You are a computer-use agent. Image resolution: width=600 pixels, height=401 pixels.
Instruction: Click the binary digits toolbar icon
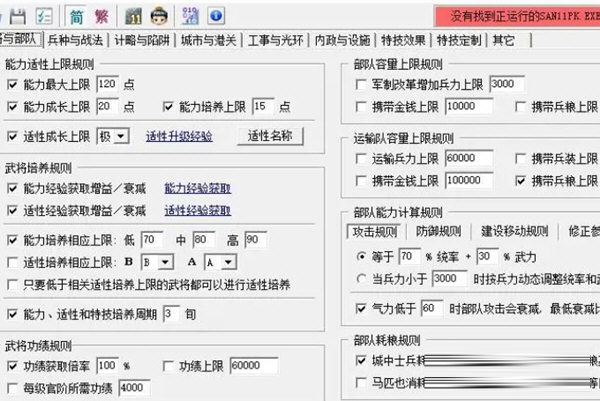(190, 16)
